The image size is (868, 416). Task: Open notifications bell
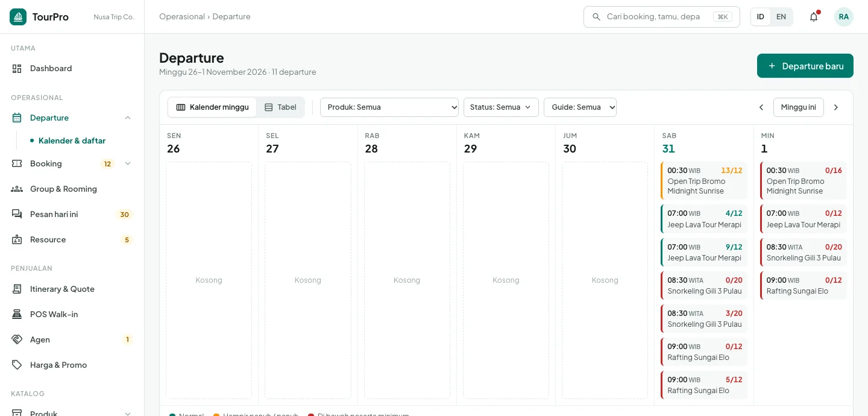[x=814, y=17]
